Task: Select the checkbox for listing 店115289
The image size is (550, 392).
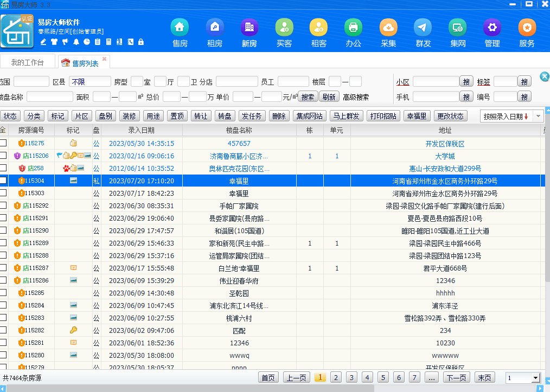Action: pyautogui.click(x=3, y=243)
